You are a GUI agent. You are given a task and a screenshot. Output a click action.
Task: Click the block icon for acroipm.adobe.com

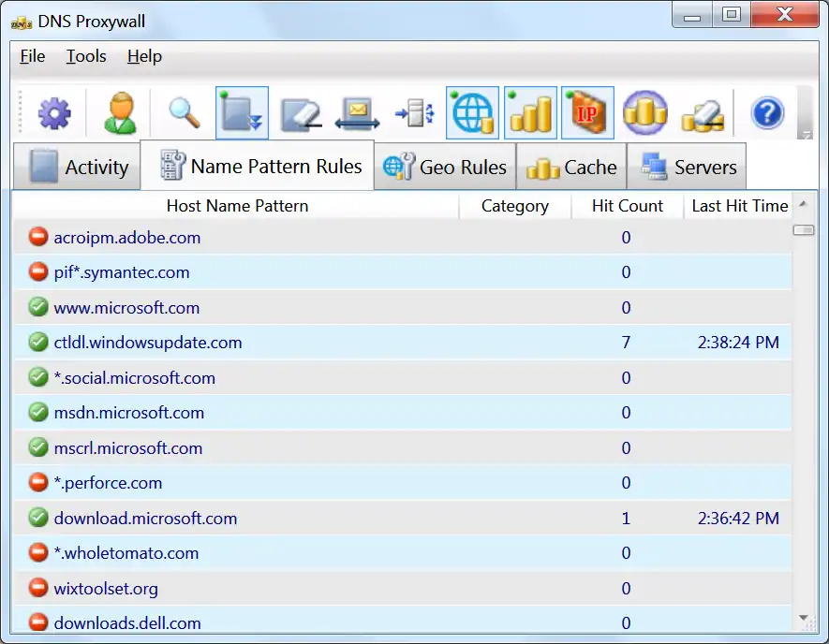pos(38,237)
